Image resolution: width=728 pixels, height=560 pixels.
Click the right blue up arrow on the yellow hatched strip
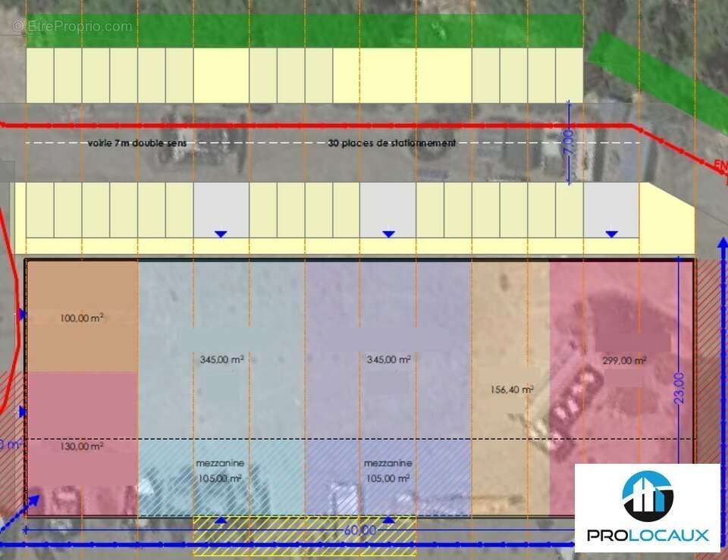tap(388, 521)
